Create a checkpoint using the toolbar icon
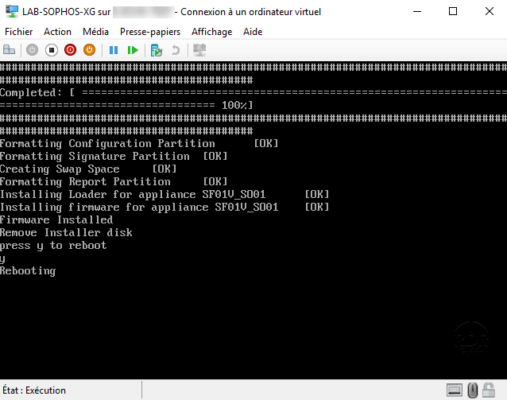 click(x=156, y=50)
